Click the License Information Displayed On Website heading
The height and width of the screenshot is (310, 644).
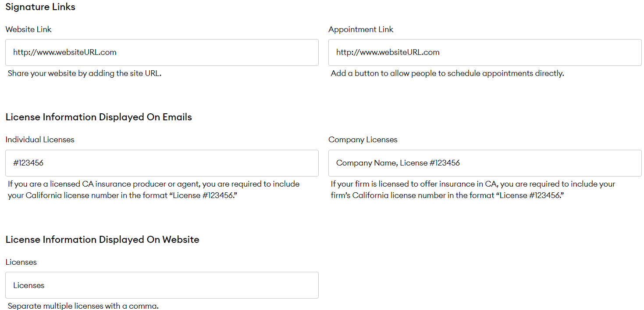(102, 239)
